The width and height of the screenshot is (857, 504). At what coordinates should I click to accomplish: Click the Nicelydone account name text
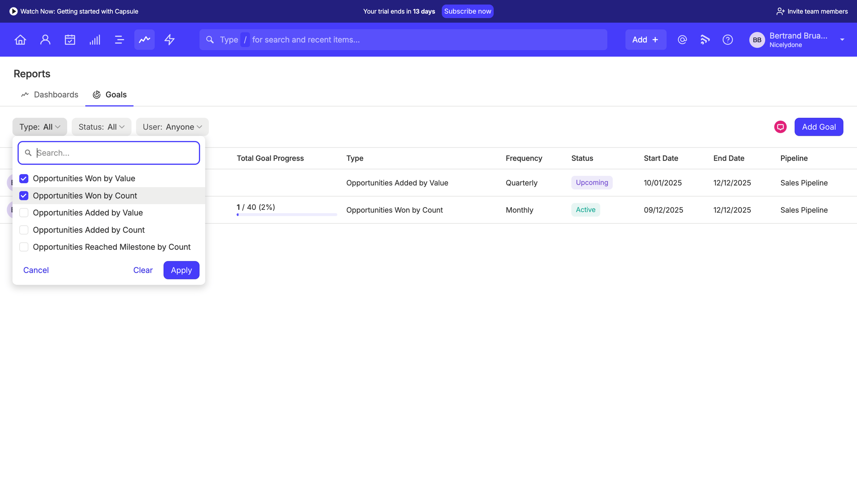pyautogui.click(x=786, y=45)
